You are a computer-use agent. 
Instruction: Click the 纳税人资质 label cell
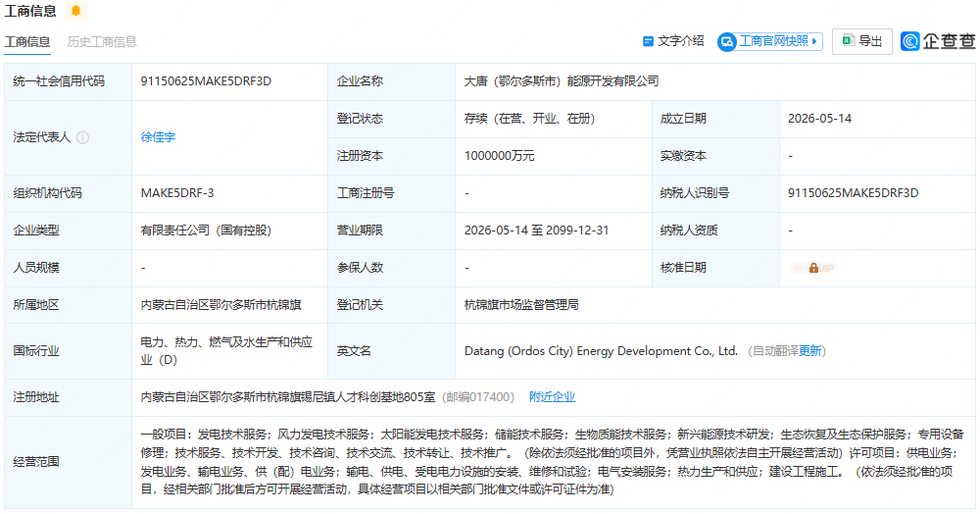(715, 231)
